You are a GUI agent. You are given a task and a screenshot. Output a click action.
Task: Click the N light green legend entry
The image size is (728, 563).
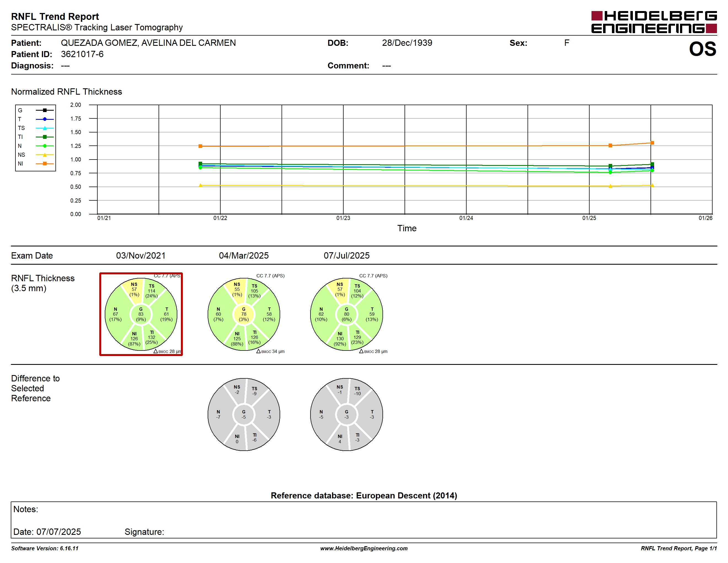pyautogui.click(x=35, y=146)
